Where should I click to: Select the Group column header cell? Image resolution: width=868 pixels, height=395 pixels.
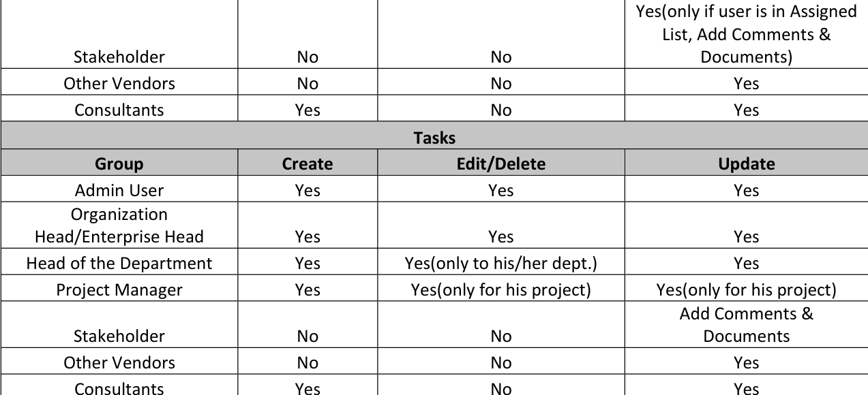[119, 164]
